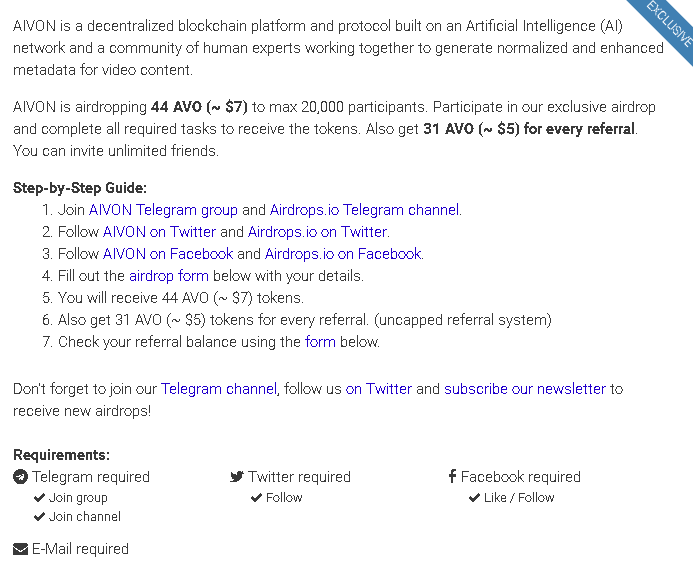Click the 'on Twitter' link in footer text

[x=379, y=389]
